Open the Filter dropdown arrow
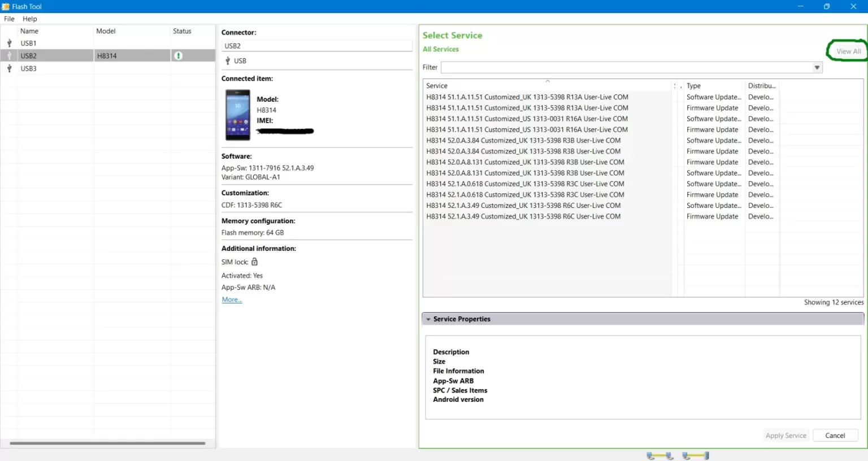 tap(817, 67)
